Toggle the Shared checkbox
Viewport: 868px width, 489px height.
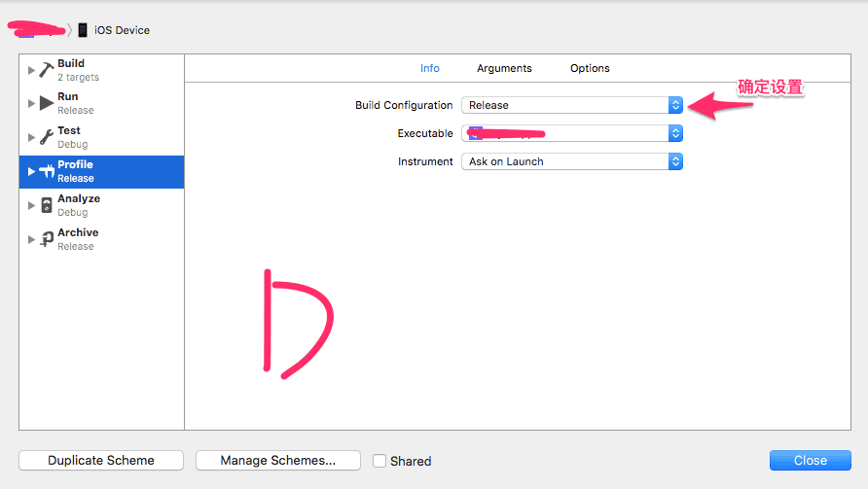(380, 461)
